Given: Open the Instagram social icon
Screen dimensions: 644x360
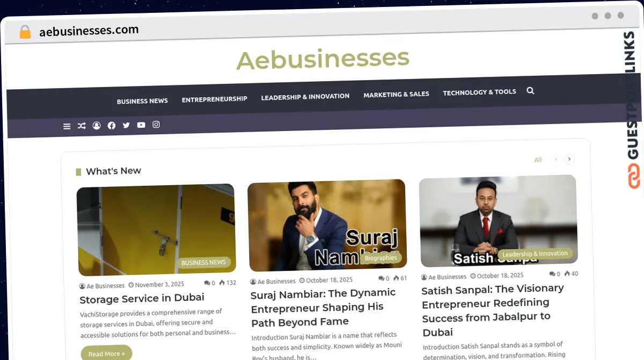Looking at the screenshot, I should pos(156,124).
